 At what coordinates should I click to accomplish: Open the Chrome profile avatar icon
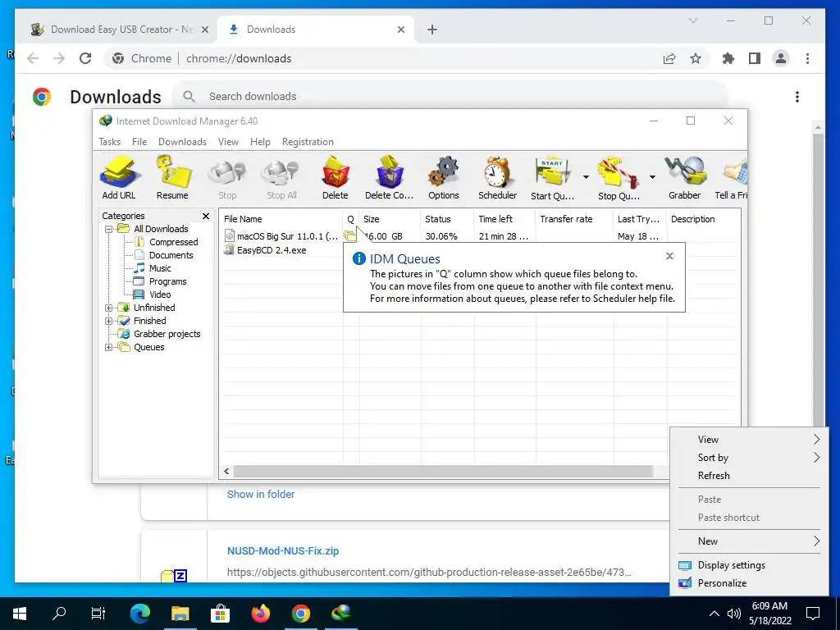click(781, 58)
